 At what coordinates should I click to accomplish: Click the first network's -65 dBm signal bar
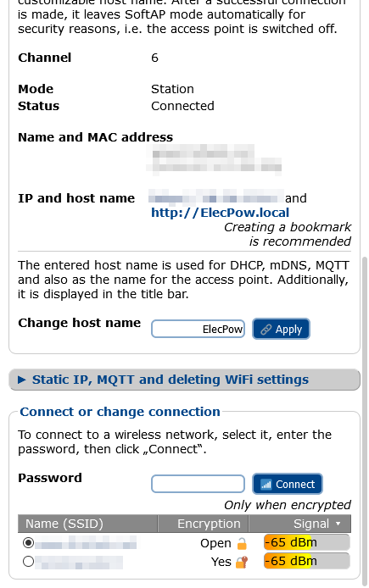click(x=307, y=542)
